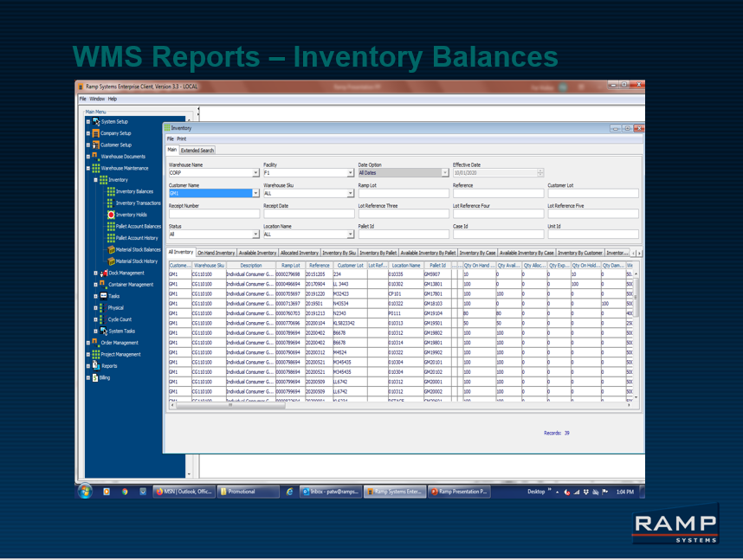
Task: Open the Warehouse Name dropdown
Action: pos(255,173)
